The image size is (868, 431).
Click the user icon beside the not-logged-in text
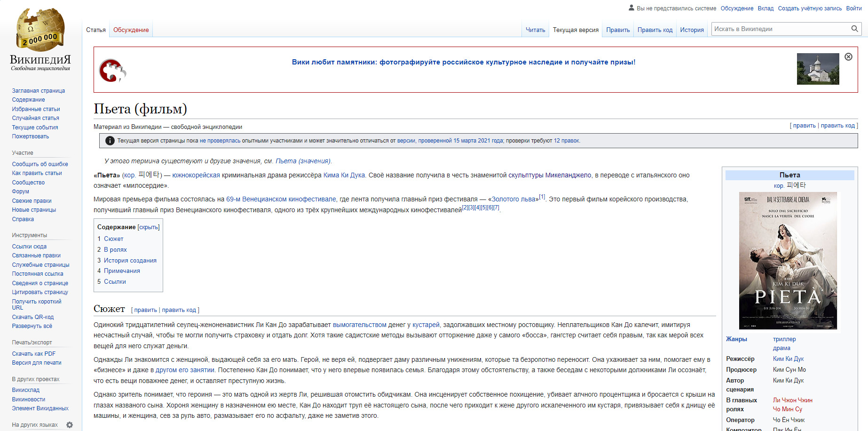631,8
